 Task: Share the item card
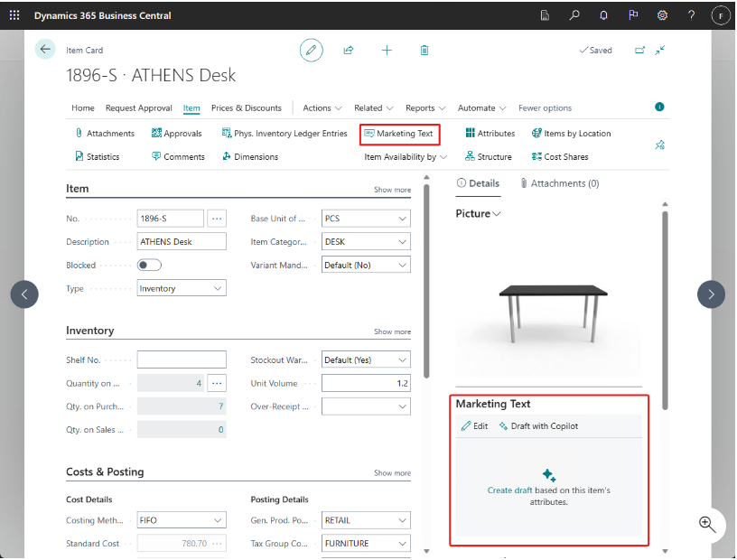[349, 50]
